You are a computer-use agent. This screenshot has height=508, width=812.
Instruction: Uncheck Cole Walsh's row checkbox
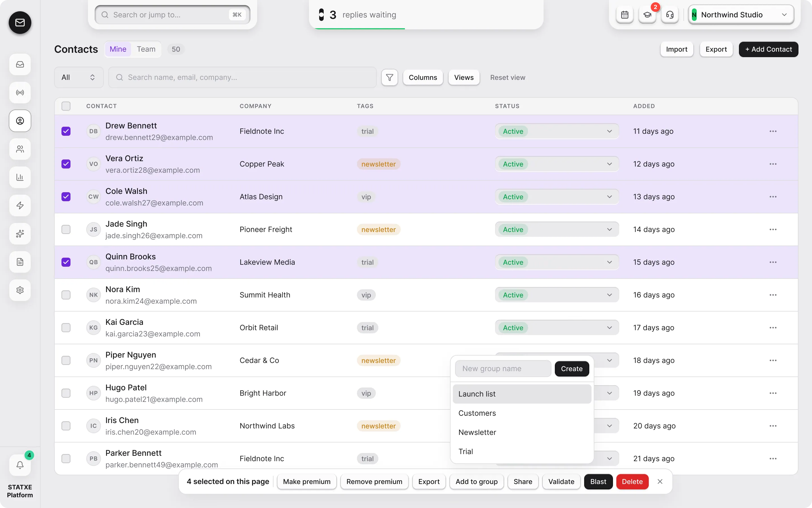(x=66, y=196)
